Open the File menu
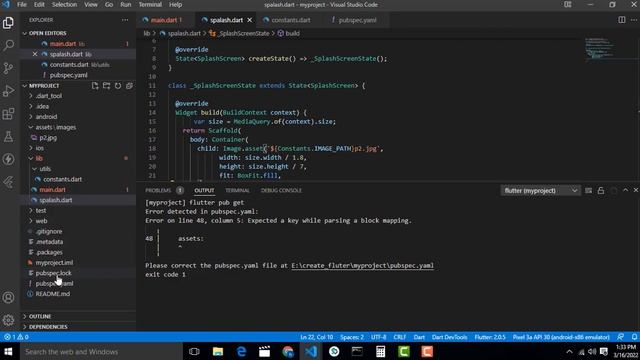Screen dimensions: 640x360 pos(22,4)
